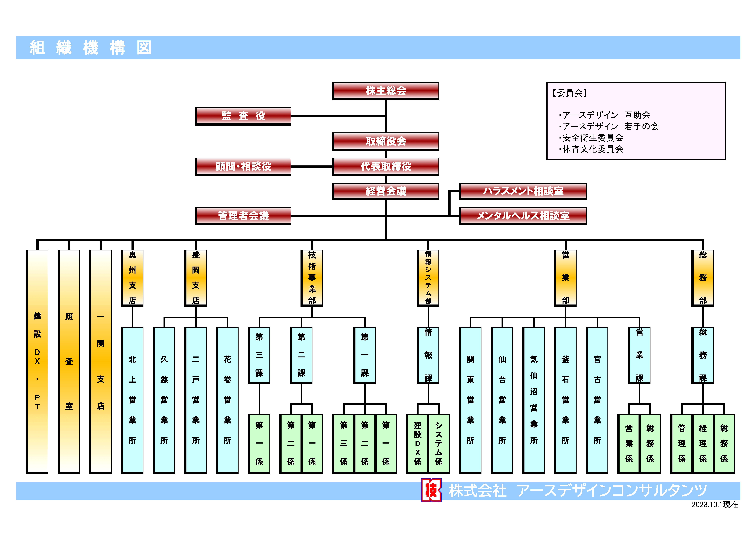This screenshot has width=756, height=535.
Task: Click the 2023.10.1現在 date text
Action: 715,505
